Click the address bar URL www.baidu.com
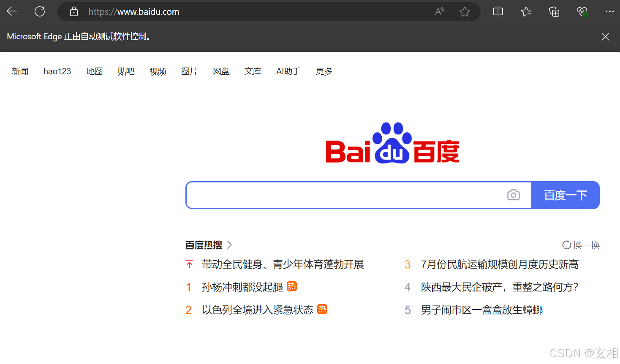Viewport: 620px width, 364px height. 134,12
